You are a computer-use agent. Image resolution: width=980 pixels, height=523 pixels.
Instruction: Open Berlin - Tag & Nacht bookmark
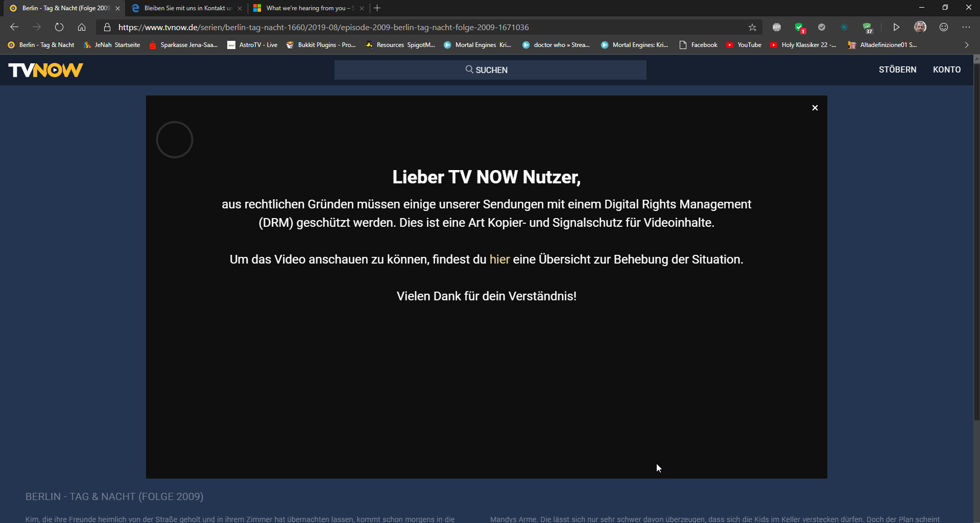pyautogui.click(x=41, y=45)
